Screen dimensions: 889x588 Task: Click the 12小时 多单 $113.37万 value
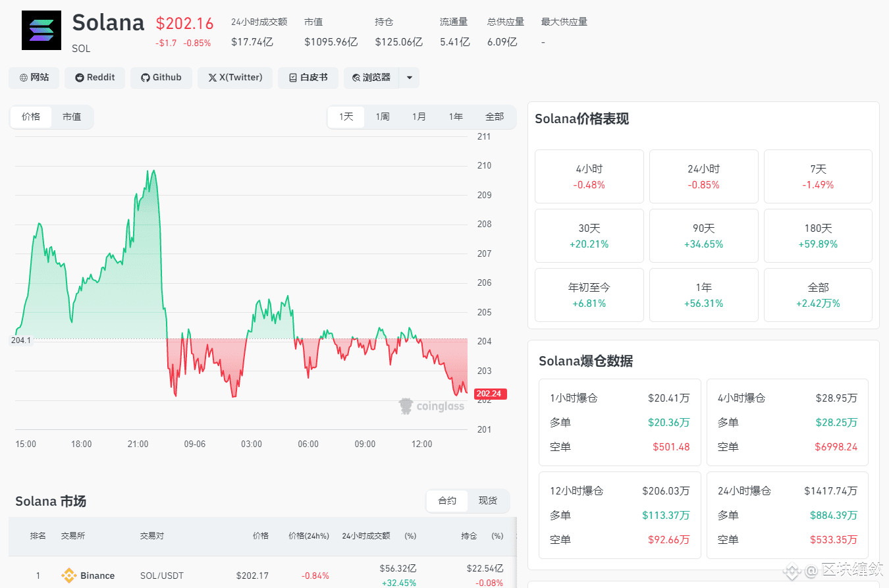click(x=666, y=515)
